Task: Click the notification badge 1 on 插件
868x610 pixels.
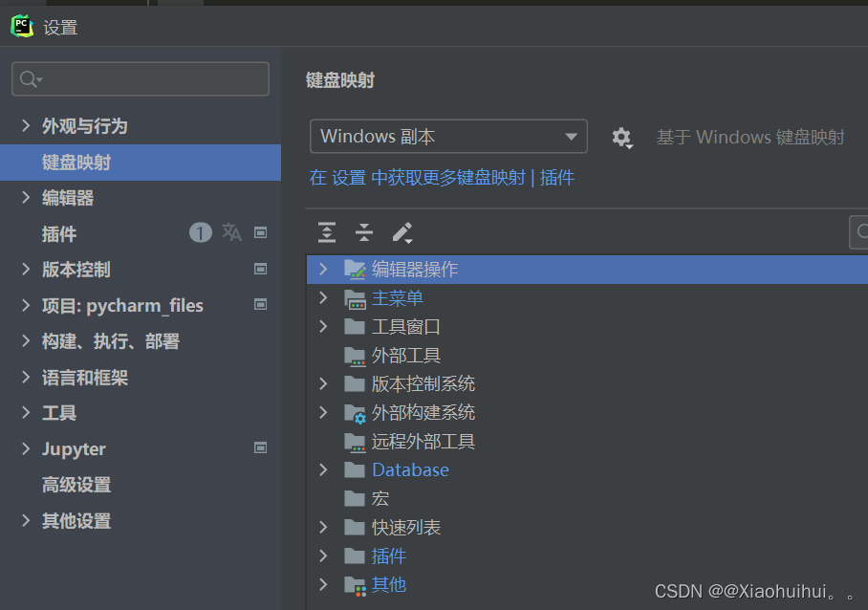Action: [200, 232]
